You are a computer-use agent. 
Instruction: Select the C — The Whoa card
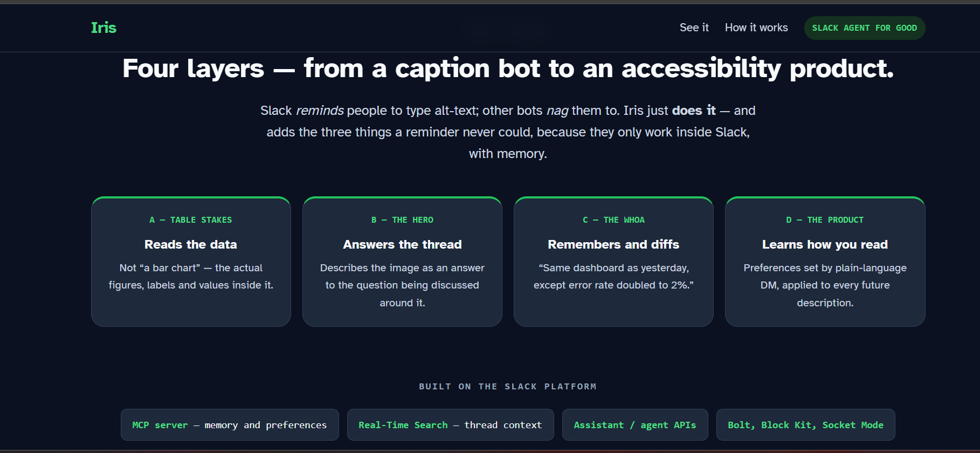pyautogui.click(x=613, y=262)
